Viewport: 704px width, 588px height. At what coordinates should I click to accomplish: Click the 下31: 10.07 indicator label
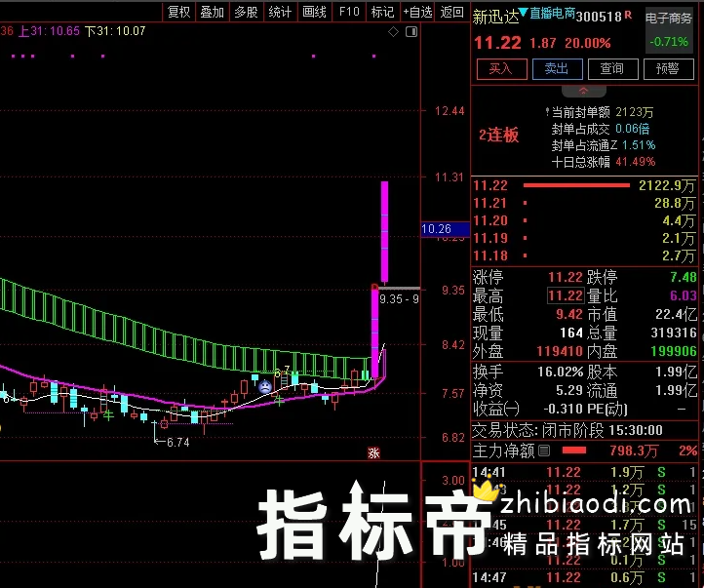(x=115, y=31)
